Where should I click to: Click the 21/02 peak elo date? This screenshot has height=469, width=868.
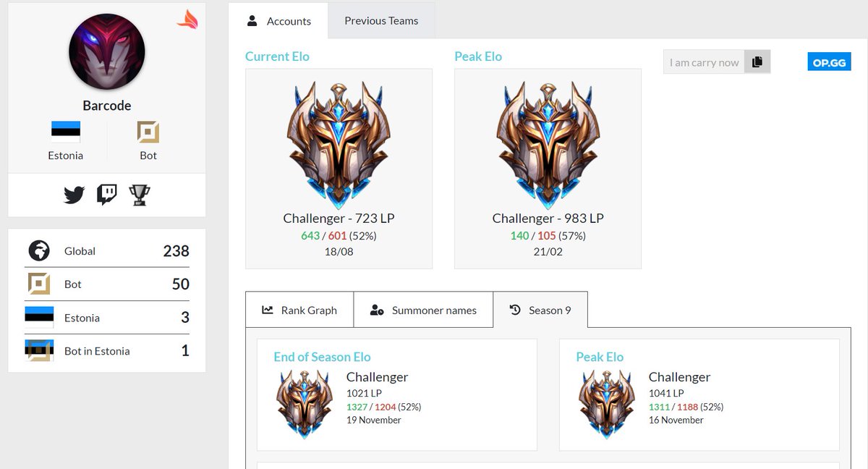[548, 252]
